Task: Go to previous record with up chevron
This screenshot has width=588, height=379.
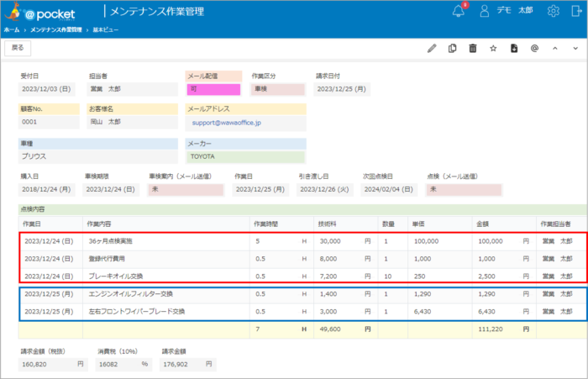Action: point(555,49)
